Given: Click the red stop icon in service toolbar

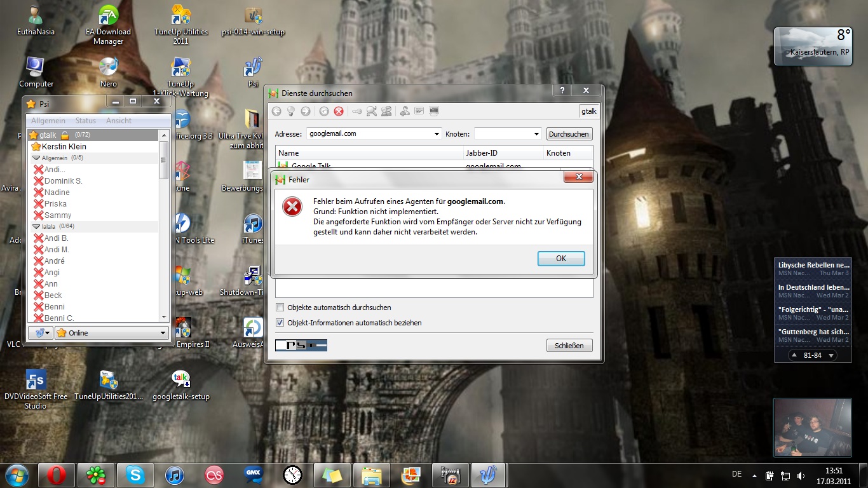Looking at the screenshot, I should [x=339, y=111].
